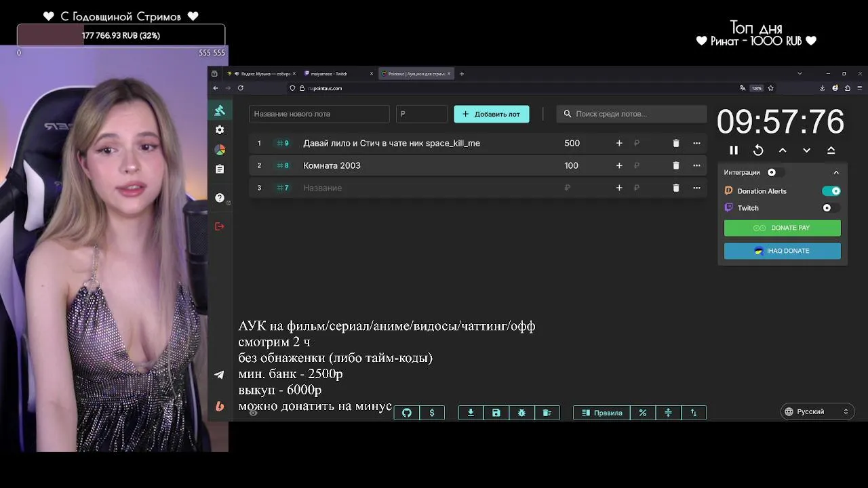Click the lot name 'Комната 2003'
This screenshot has width=868, height=488.
point(332,165)
